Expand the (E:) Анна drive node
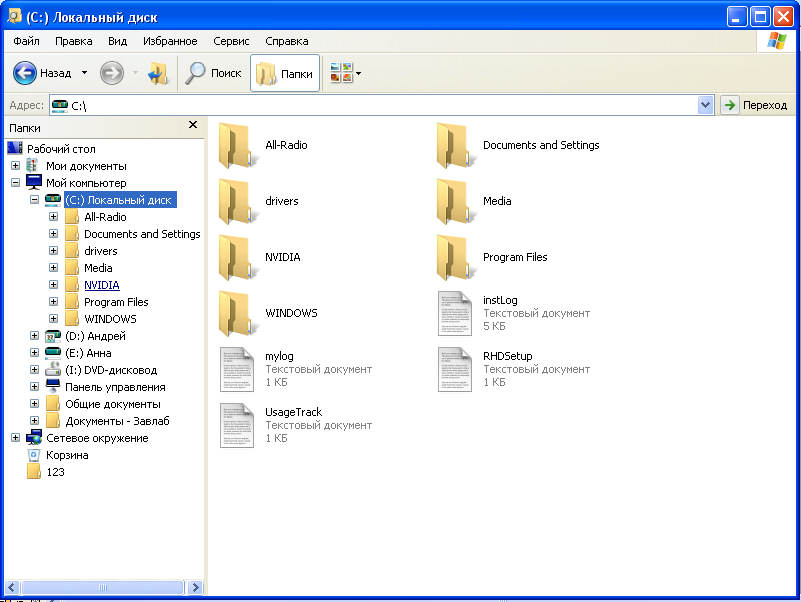 point(34,352)
